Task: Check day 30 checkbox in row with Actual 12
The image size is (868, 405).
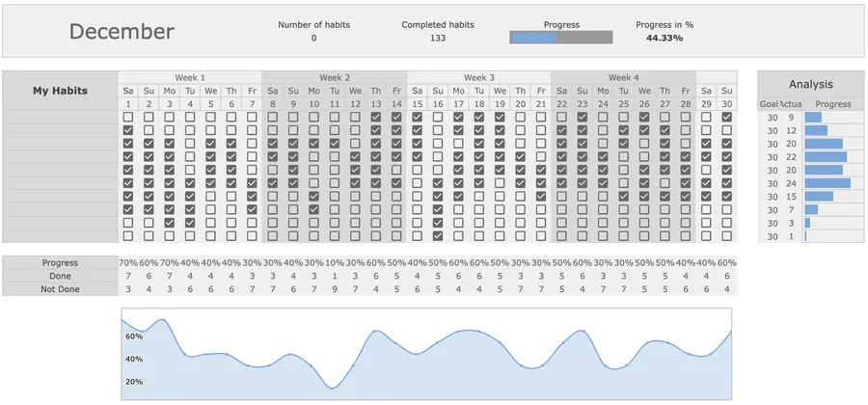Action: click(727, 130)
